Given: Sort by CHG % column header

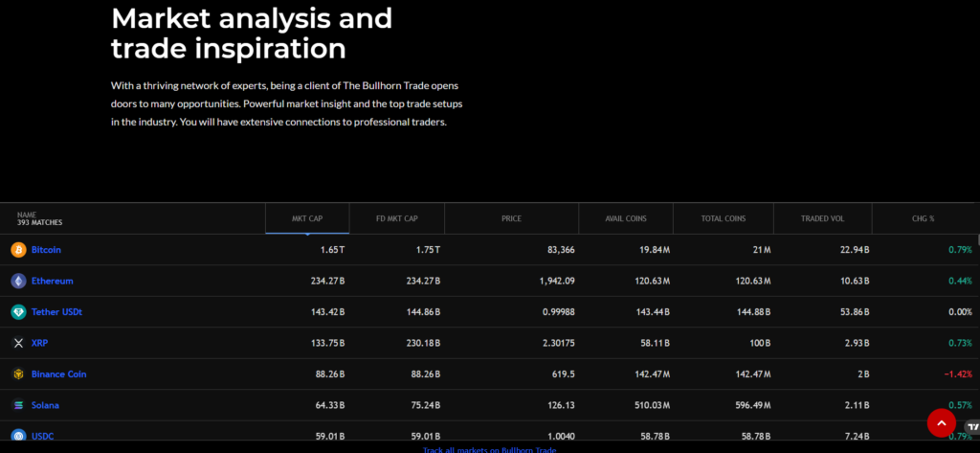Looking at the screenshot, I should pos(923,218).
